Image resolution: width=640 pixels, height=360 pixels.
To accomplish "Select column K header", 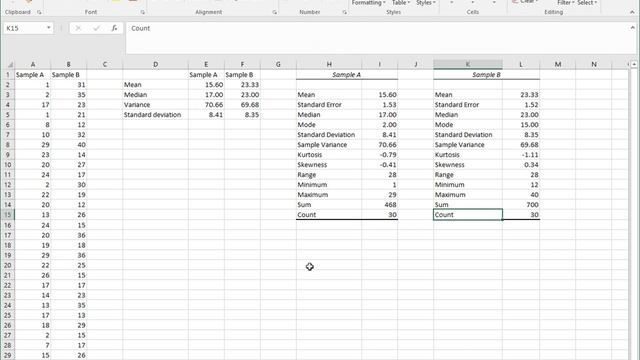I will tap(468, 64).
